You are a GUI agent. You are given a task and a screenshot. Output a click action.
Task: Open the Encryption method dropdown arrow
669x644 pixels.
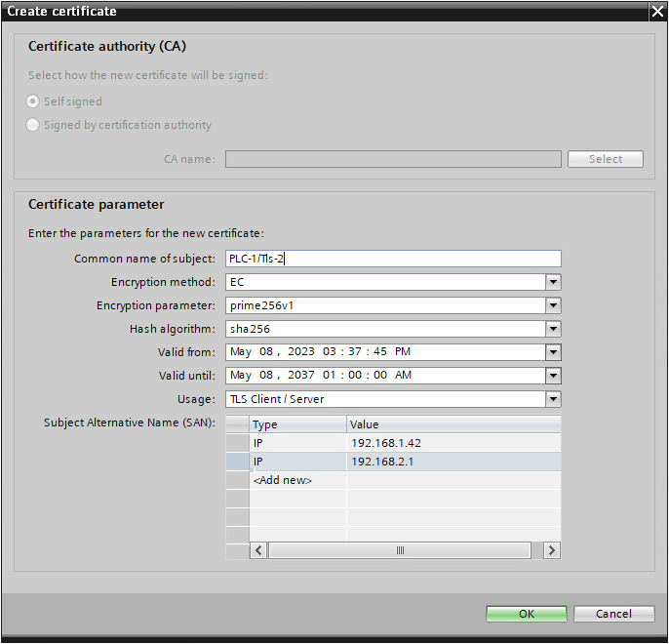pos(553,282)
